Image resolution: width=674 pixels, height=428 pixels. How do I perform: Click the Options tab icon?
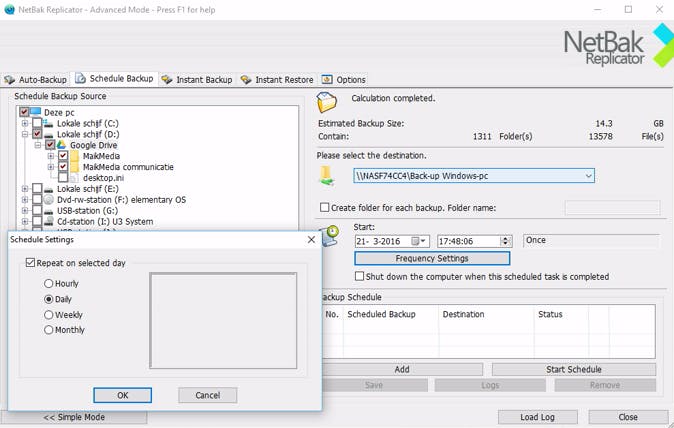(327, 79)
